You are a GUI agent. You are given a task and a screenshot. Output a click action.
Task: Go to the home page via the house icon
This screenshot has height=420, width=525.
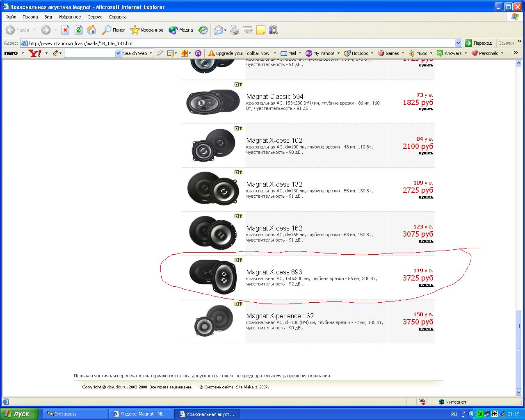[91, 30]
